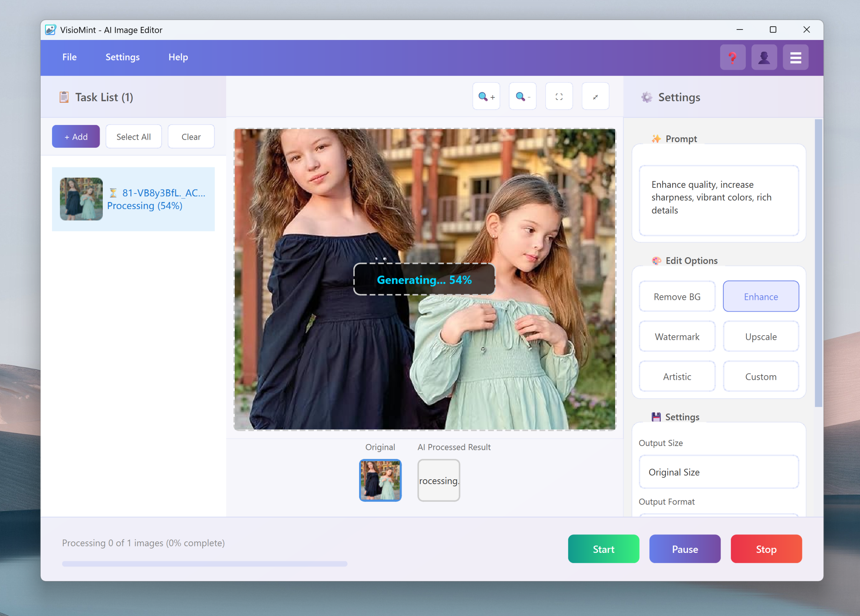The height and width of the screenshot is (616, 860).
Task: Click the + Add task button
Action: 76,136
